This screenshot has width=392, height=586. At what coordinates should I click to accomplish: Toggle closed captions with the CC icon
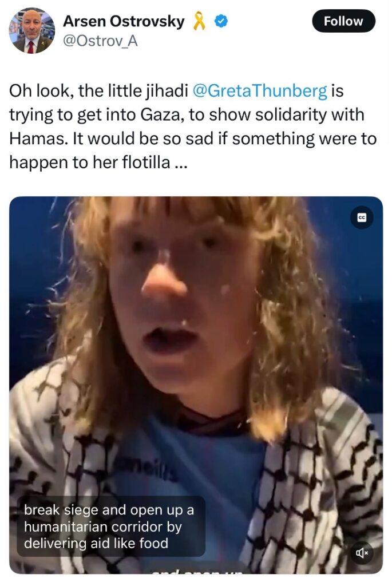pyautogui.click(x=361, y=217)
